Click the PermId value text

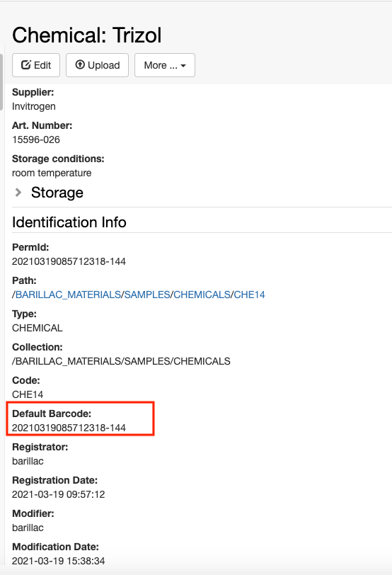[x=69, y=261]
